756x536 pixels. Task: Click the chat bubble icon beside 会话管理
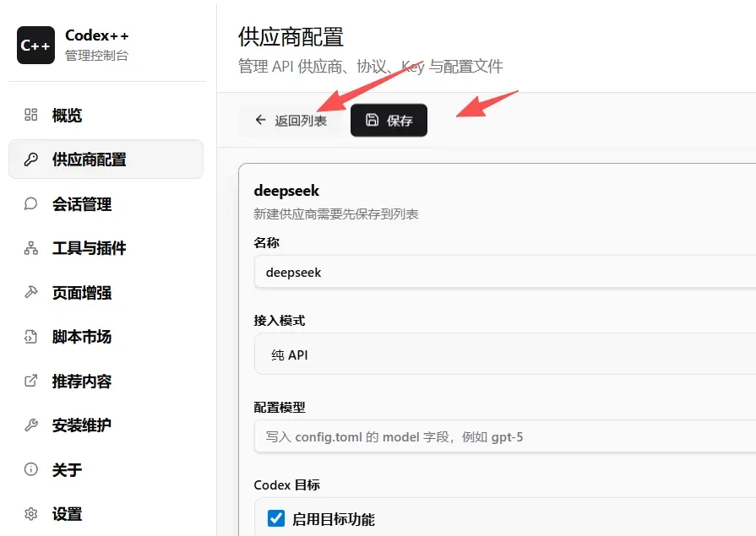coord(31,203)
